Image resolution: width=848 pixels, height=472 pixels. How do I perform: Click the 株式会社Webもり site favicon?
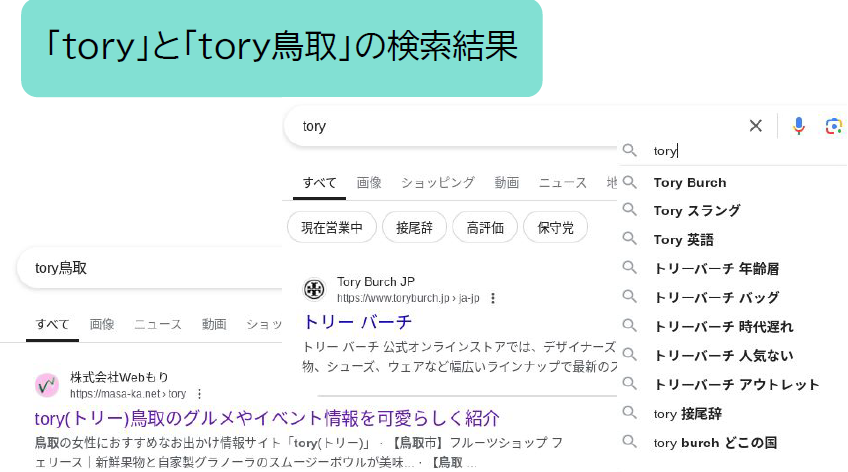[x=47, y=385]
